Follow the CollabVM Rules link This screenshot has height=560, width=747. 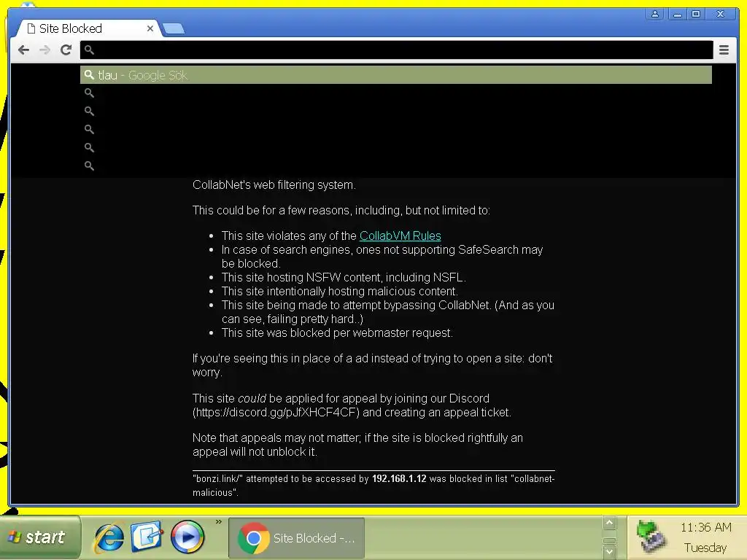tap(400, 236)
